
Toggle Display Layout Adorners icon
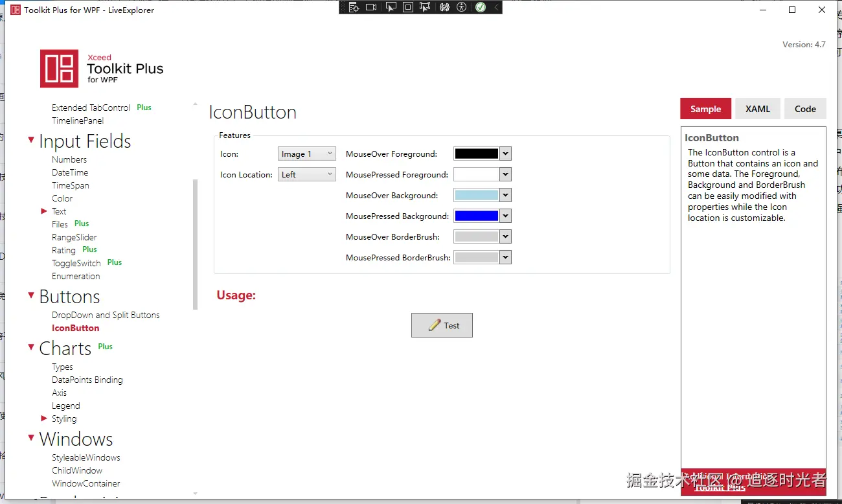(408, 7)
